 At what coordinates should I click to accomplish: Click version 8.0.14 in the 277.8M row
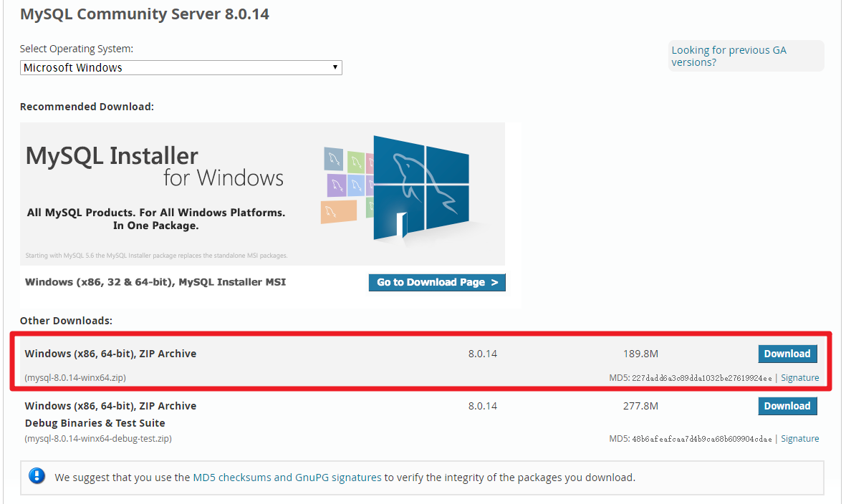click(482, 406)
